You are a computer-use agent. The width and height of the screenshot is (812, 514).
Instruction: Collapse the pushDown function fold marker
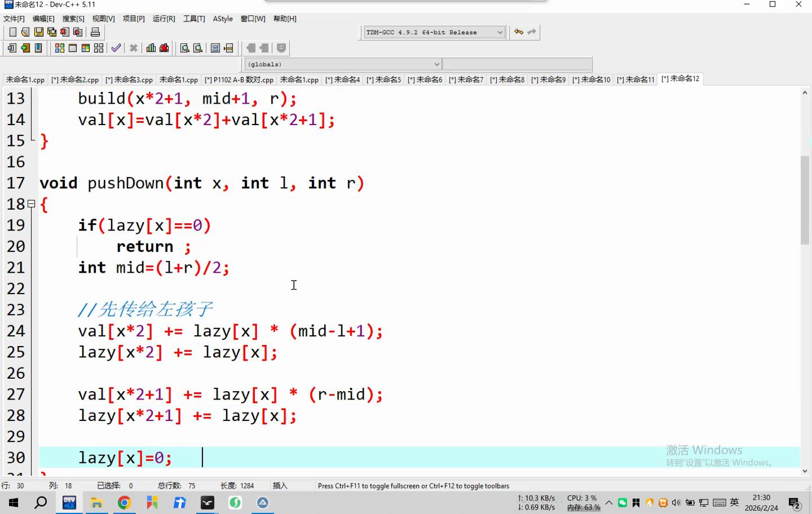[32, 204]
